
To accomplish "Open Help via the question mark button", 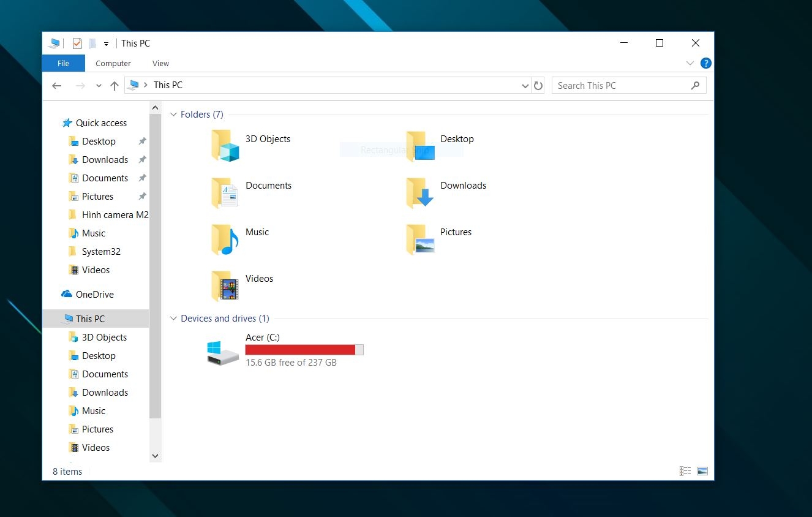I will click(705, 63).
